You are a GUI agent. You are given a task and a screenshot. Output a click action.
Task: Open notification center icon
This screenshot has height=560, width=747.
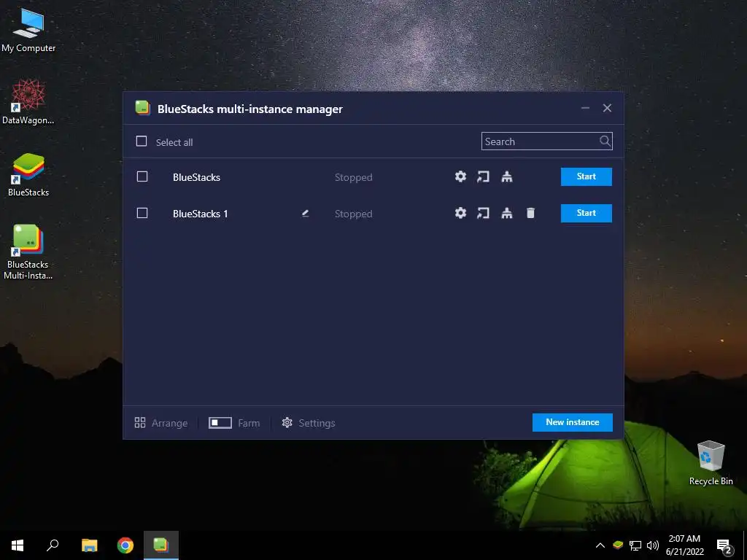[724, 546]
